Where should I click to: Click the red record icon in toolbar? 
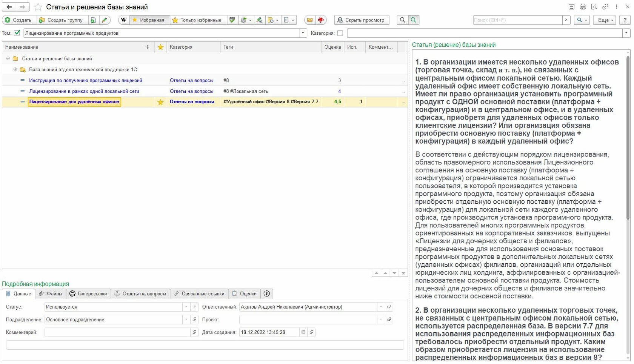tap(321, 20)
